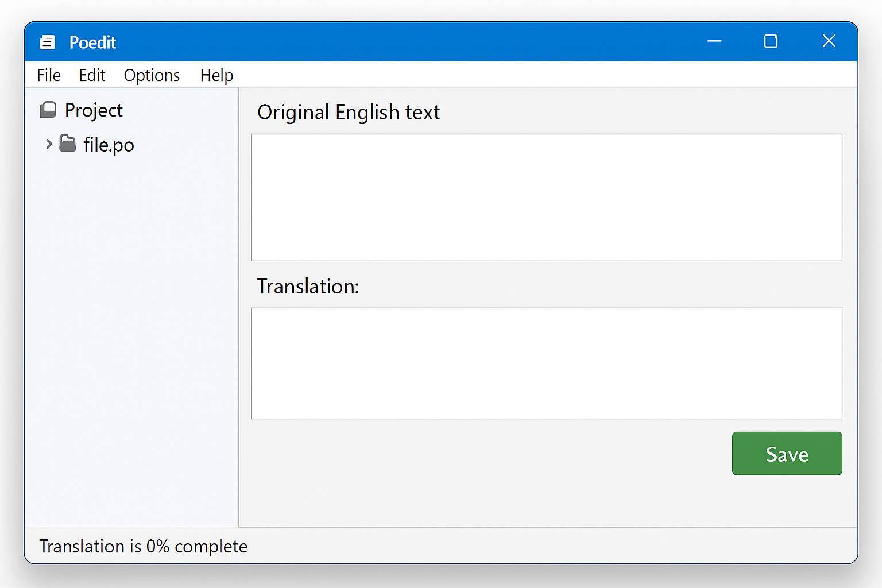882x588 pixels.
Task: Select file.po in the project tree
Action: pyautogui.click(x=109, y=144)
